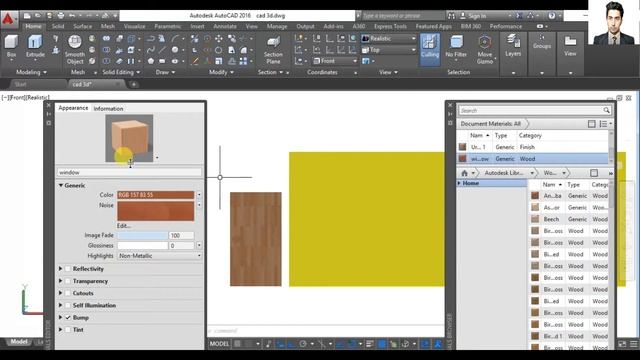
Task: Enable the Cutouts checkbox
Action: pos(68,293)
